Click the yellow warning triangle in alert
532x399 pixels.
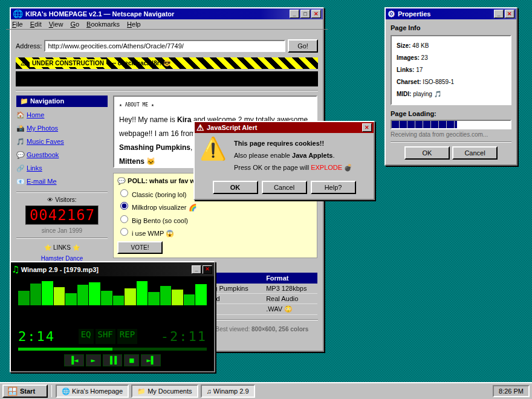[213, 149]
